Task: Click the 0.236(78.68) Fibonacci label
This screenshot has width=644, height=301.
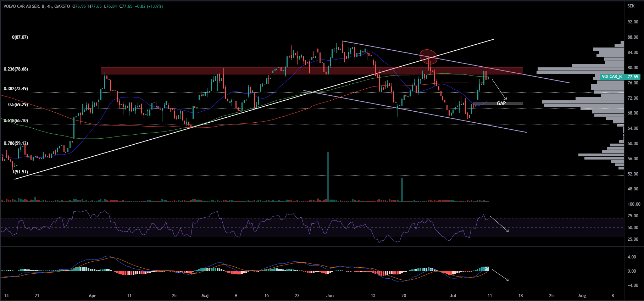Action: coord(16,69)
